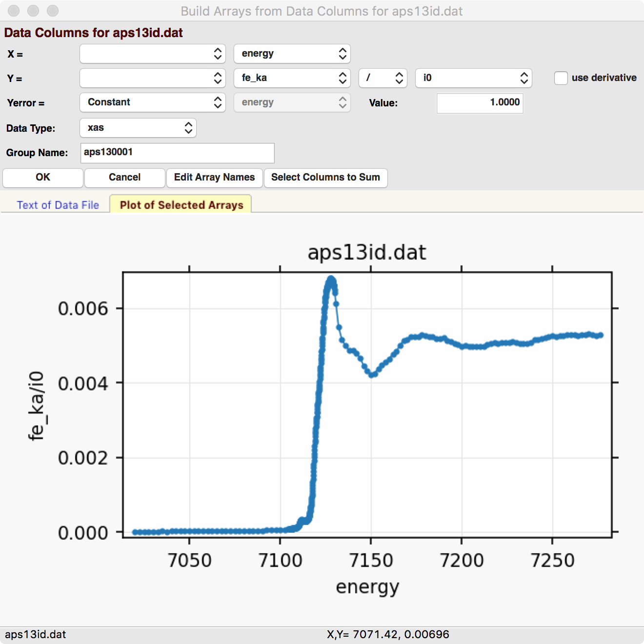
Task: Click Select Columns to Sum button
Action: pyautogui.click(x=325, y=178)
